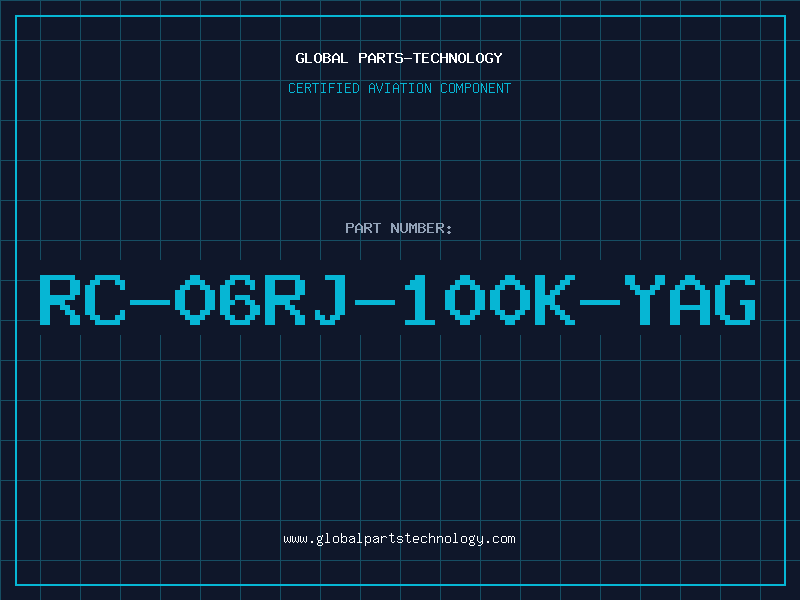Click the GLOBAL PARTS-TECHNOLOGY heading

pos(399,58)
